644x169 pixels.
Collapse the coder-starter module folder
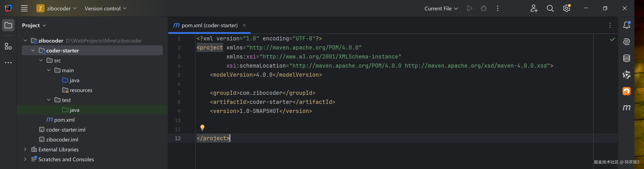click(x=33, y=50)
